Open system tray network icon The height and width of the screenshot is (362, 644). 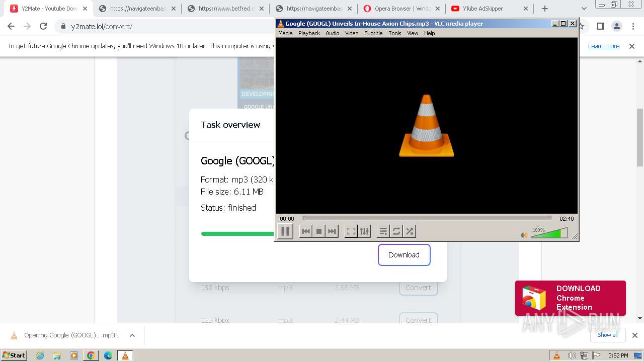click(584, 355)
